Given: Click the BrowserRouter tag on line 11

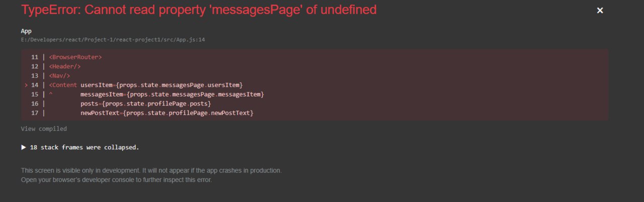Looking at the screenshot, I should (75, 57).
